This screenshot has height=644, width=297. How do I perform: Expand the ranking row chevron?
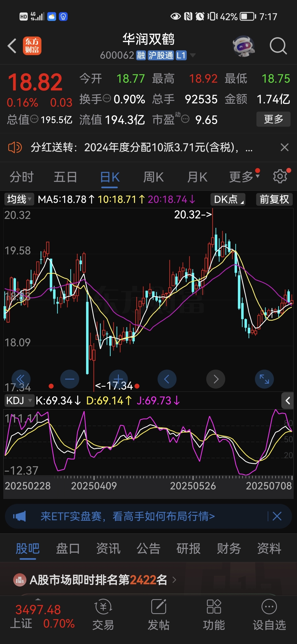tap(174, 580)
